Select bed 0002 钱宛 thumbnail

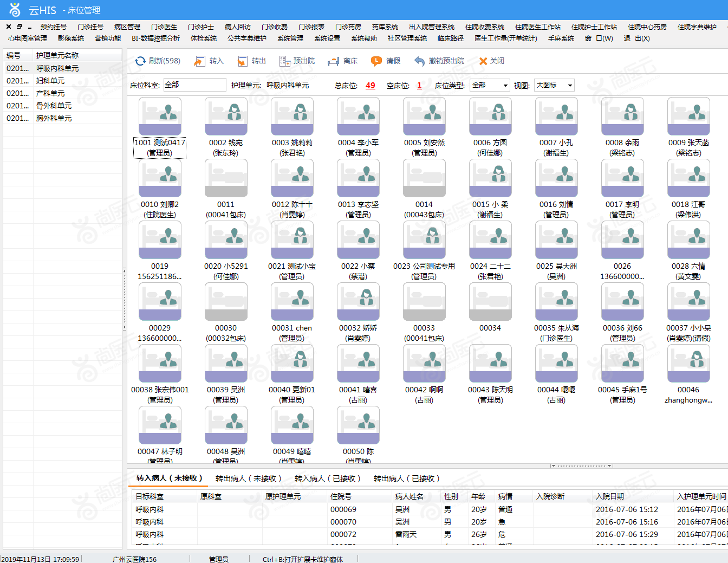point(226,117)
